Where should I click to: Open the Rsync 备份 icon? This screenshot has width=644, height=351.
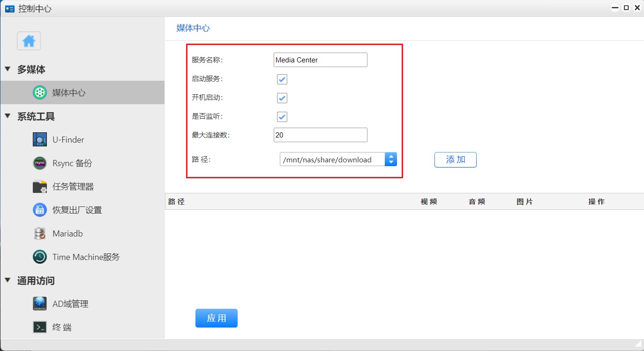pyautogui.click(x=40, y=163)
